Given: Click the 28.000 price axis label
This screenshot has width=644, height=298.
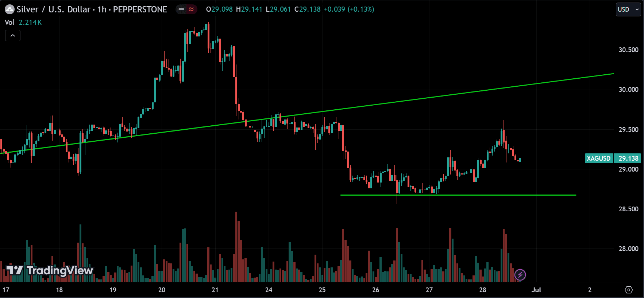Looking at the screenshot, I should tap(628, 249).
